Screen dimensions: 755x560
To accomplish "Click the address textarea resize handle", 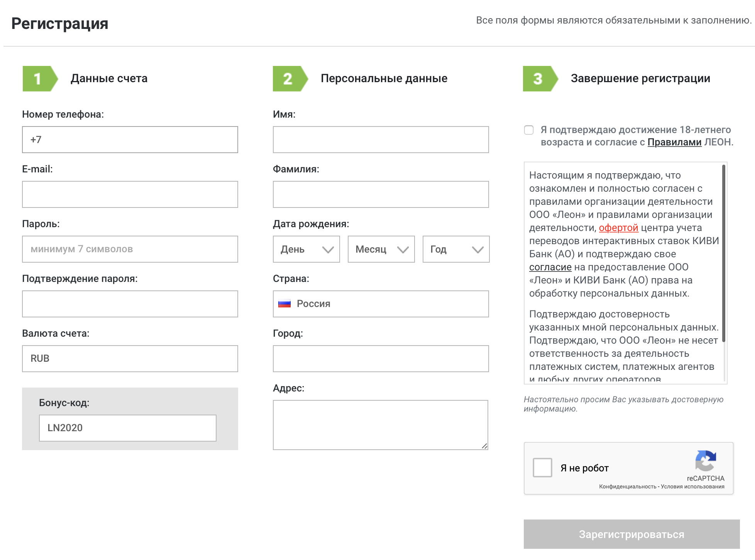I will [484, 446].
